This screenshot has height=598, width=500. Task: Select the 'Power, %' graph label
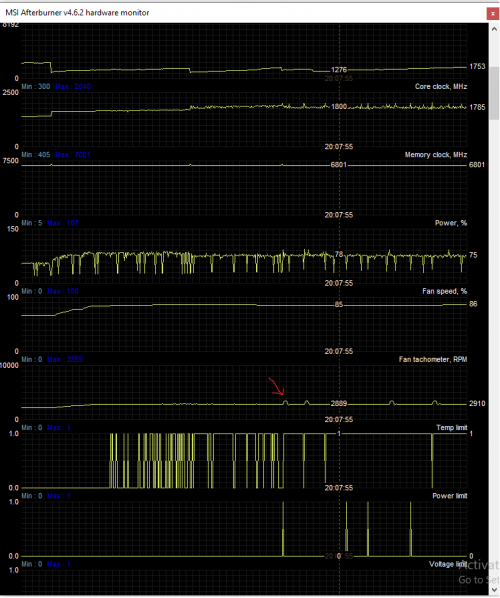451,223
